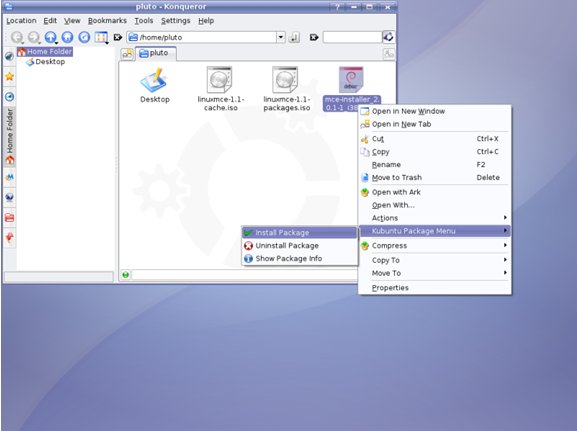Click the window help question mark button
577x431 pixels.
pos(337,7)
